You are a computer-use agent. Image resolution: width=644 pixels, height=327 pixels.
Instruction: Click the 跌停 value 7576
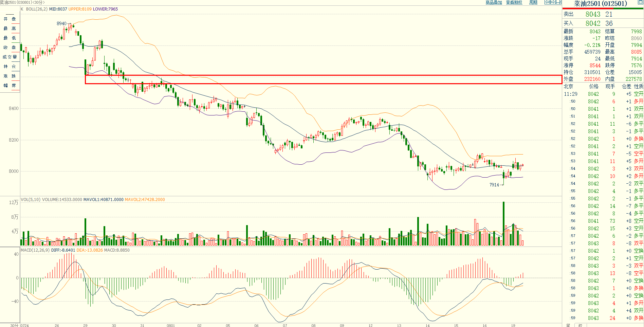pos(637,66)
